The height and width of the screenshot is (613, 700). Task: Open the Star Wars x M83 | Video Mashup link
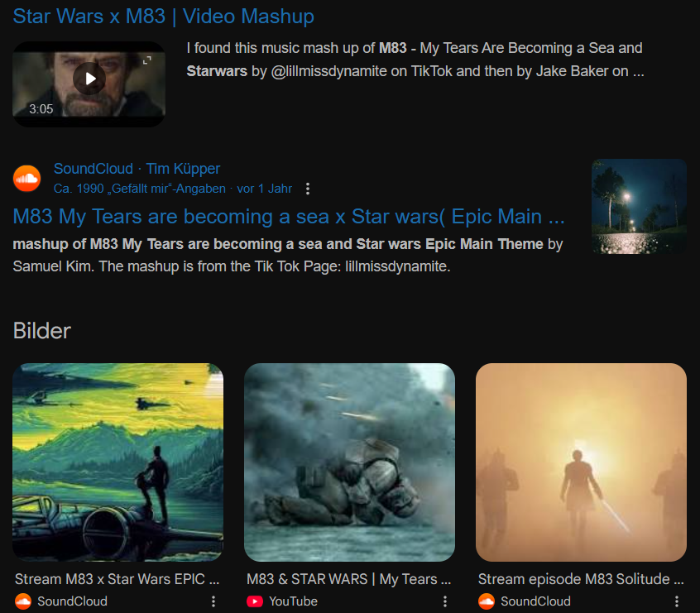(163, 17)
